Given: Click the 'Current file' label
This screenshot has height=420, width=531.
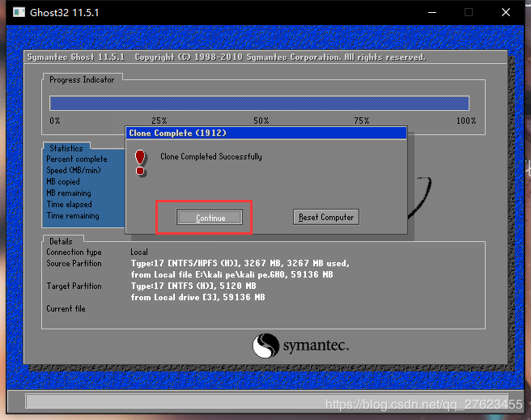Looking at the screenshot, I should (66, 308).
